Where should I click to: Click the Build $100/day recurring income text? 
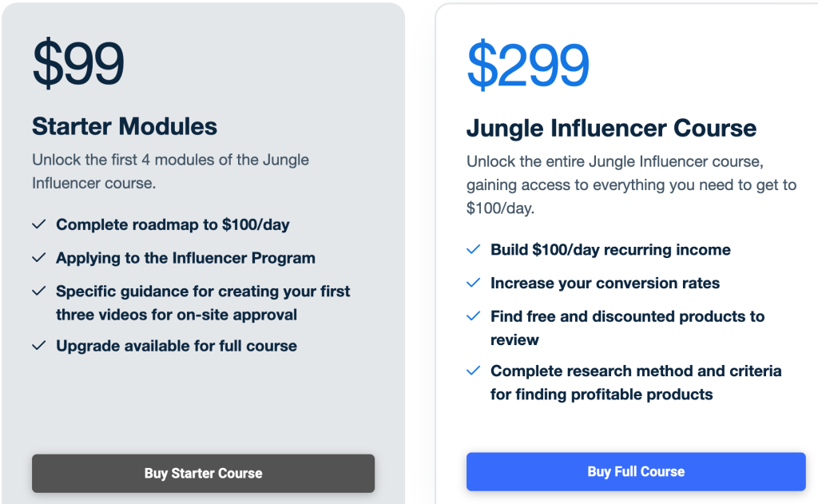[x=610, y=250]
